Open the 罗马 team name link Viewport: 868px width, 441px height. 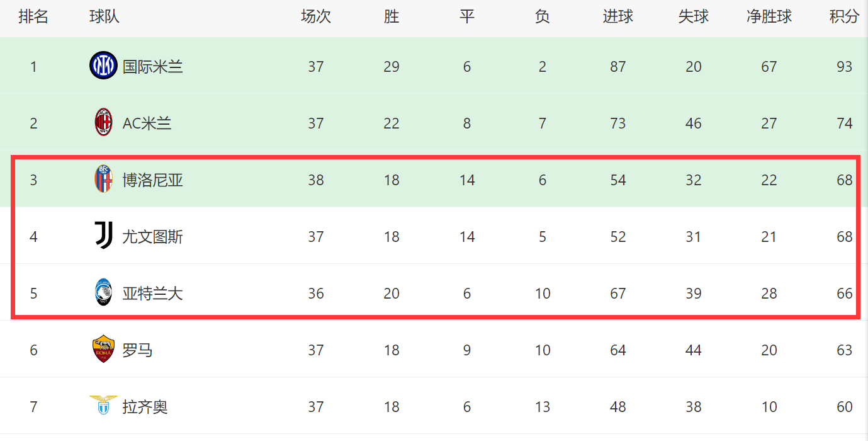(137, 350)
